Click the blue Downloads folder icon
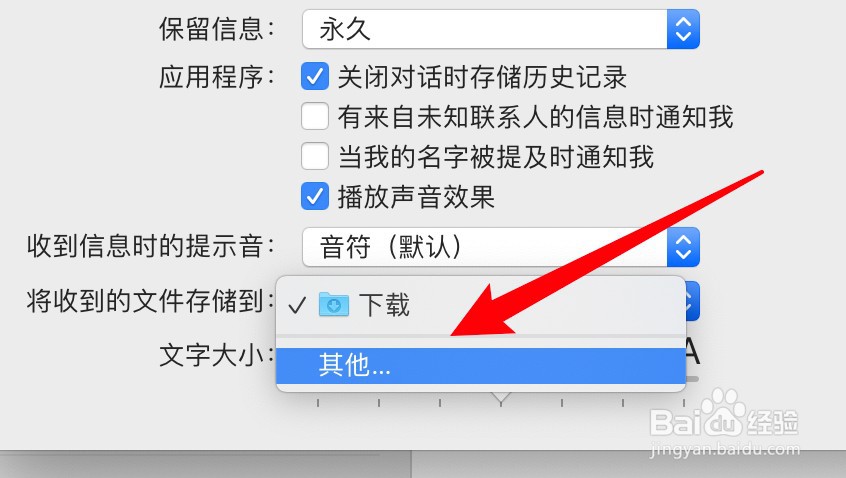Screen dimensions: 846x478 (x=333, y=305)
